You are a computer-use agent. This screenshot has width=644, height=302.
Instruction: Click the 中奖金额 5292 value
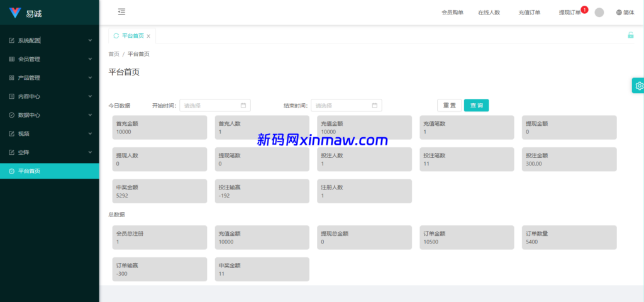tap(123, 196)
